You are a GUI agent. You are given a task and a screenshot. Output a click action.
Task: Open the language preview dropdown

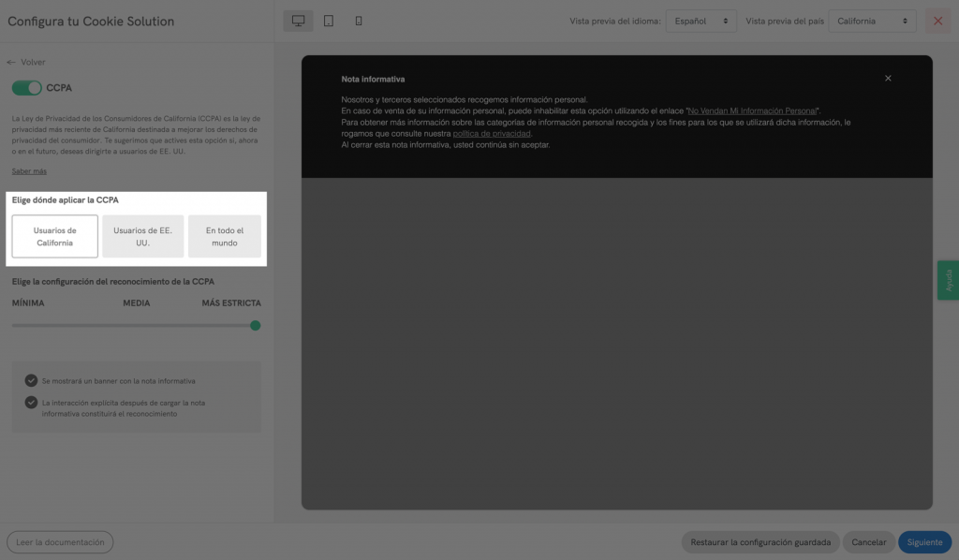(x=701, y=21)
